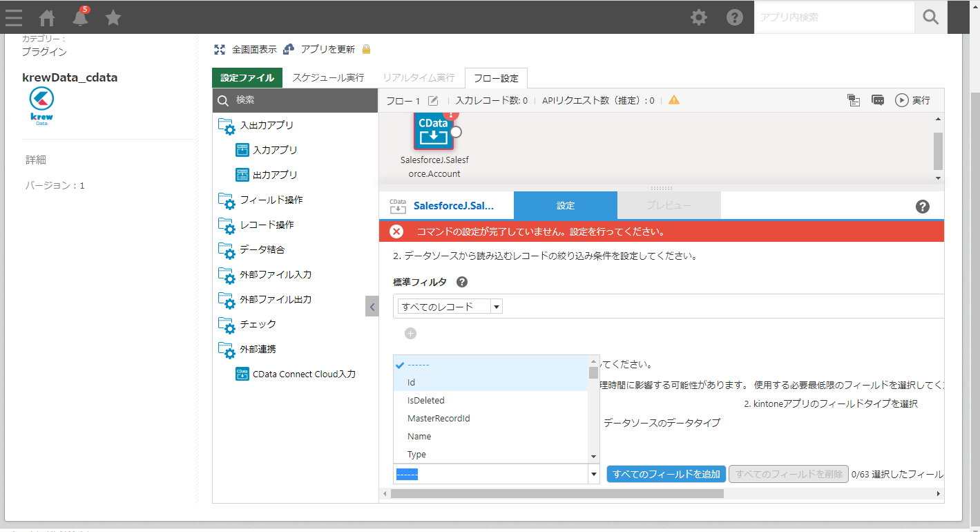Open 標準フィルタ help icon
The height and width of the screenshot is (532, 980).
(462, 282)
